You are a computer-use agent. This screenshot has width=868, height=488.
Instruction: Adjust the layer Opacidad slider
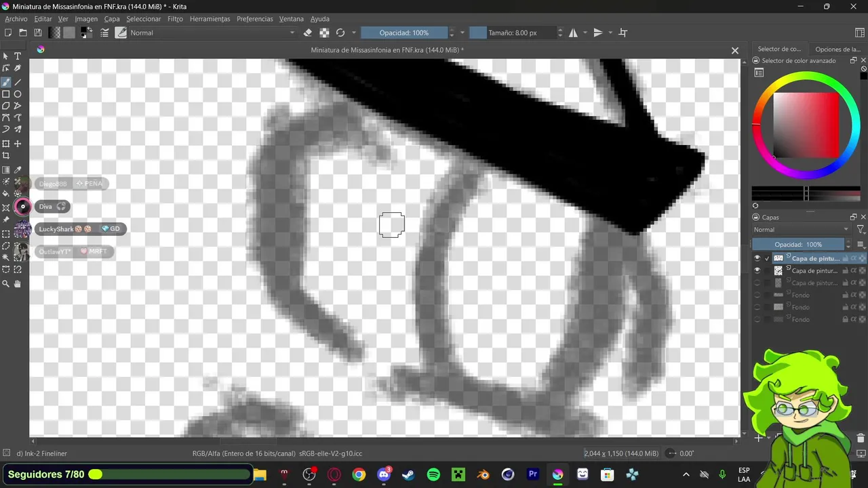(x=799, y=245)
